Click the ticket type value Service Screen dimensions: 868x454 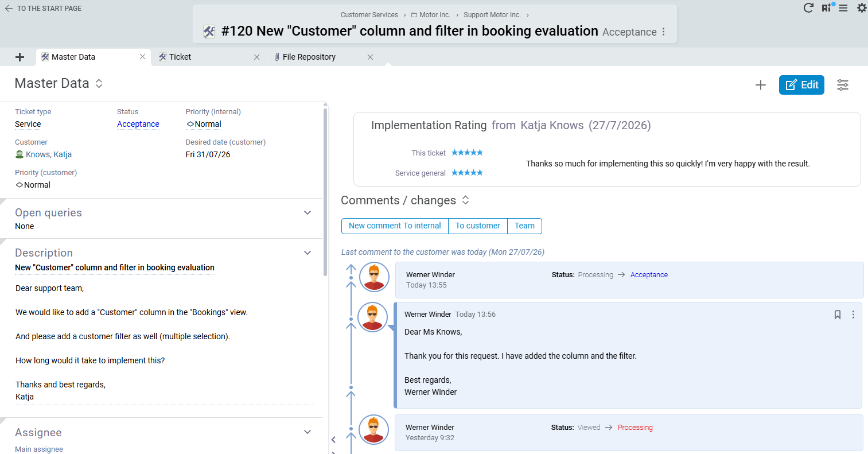point(28,124)
